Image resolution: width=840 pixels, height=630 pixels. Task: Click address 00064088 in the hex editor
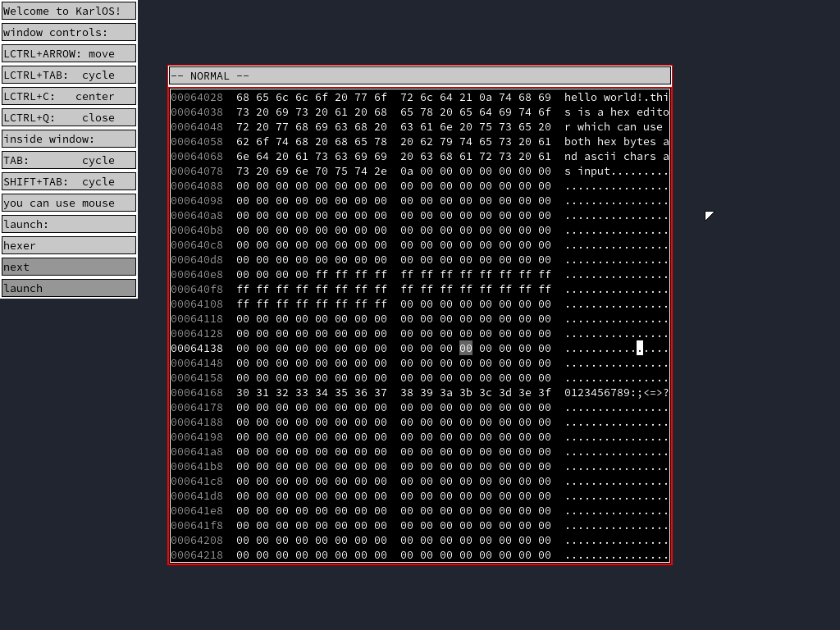coord(197,186)
